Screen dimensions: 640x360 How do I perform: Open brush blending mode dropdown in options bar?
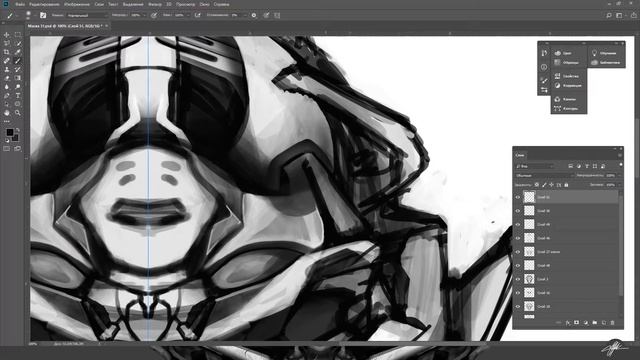tap(87, 15)
